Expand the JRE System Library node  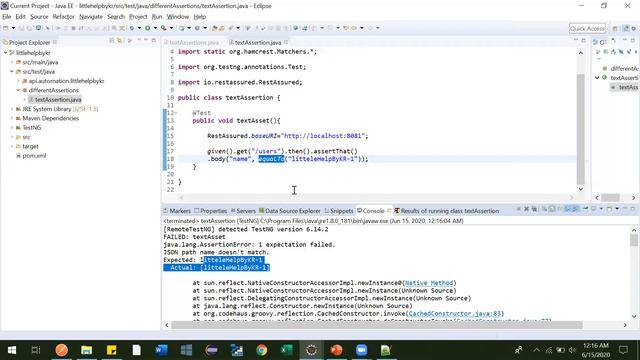point(12,109)
